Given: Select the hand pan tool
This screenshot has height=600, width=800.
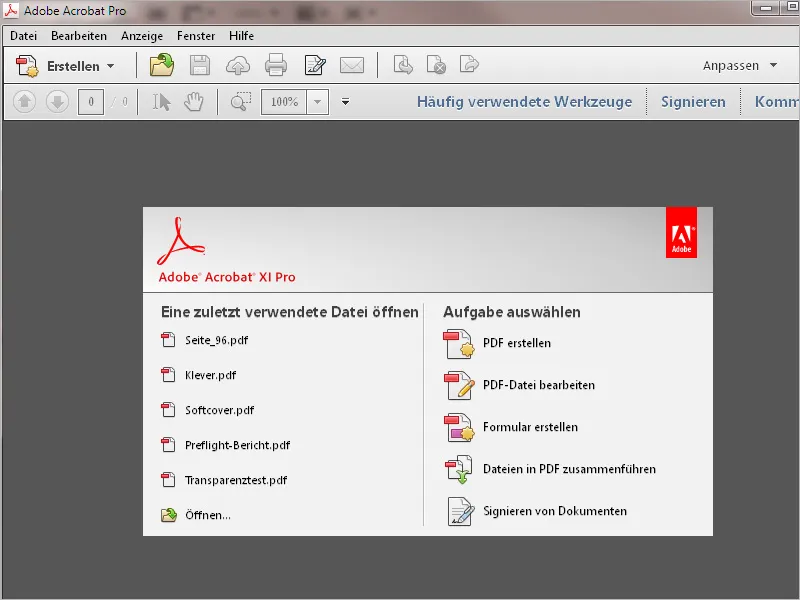Looking at the screenshot, I should [194, 102].
